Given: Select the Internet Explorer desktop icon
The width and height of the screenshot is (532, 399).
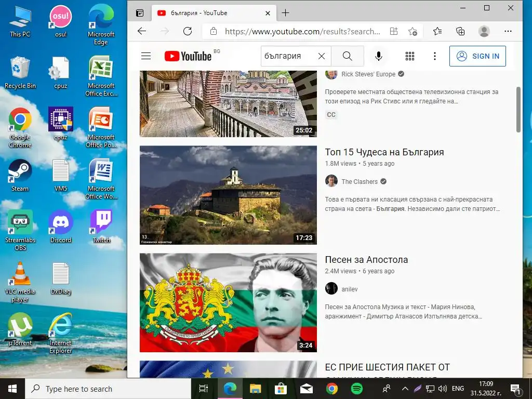Looking at the screenshot, I should point(61,334).
